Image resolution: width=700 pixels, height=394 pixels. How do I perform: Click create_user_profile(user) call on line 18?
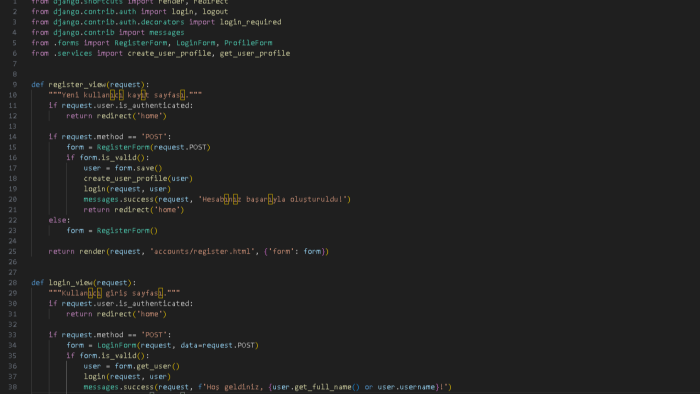[138, 178]
